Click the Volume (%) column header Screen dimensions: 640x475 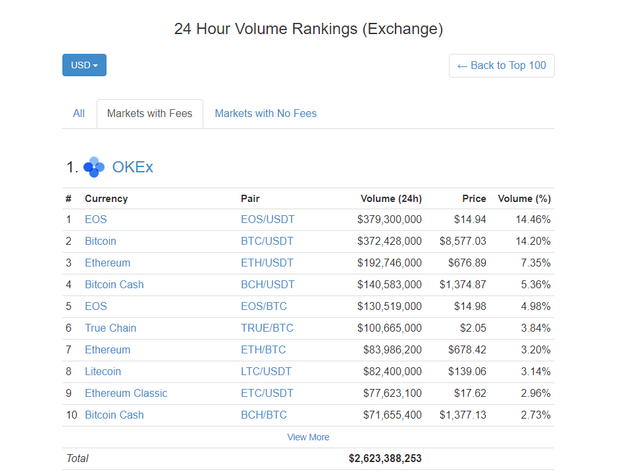(x=524, y=199)
